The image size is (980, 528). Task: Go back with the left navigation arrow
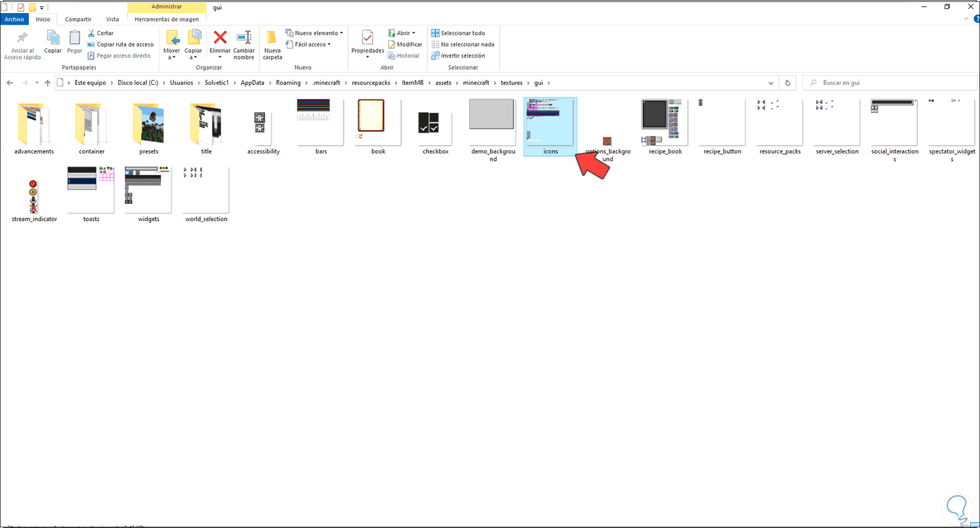pyautogui.click(x=10, y=83)
